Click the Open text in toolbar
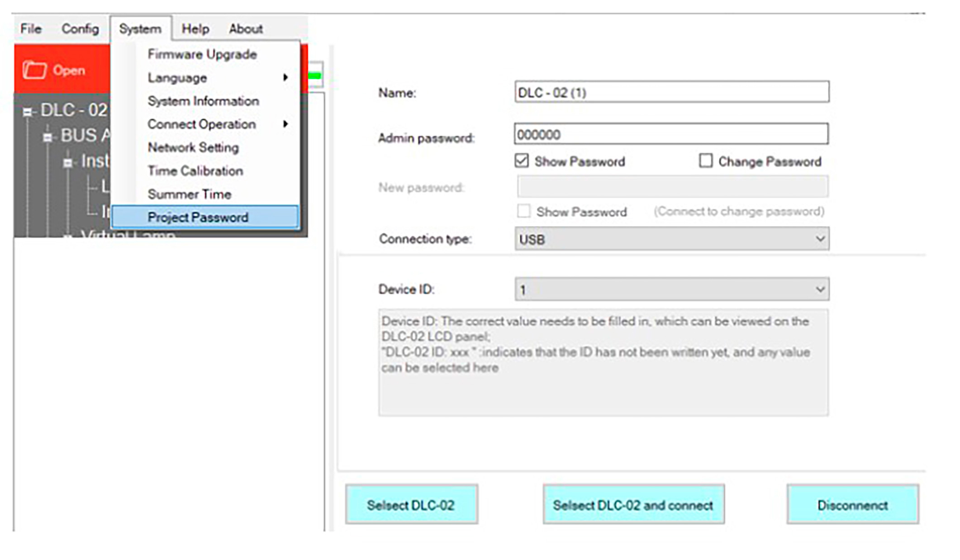Screen dimensions: 960x560 [x=69, y=70]
